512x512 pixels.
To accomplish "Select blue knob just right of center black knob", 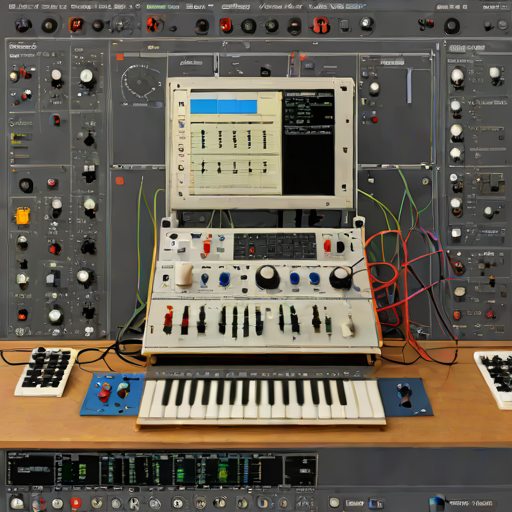I will click(294, 278).
